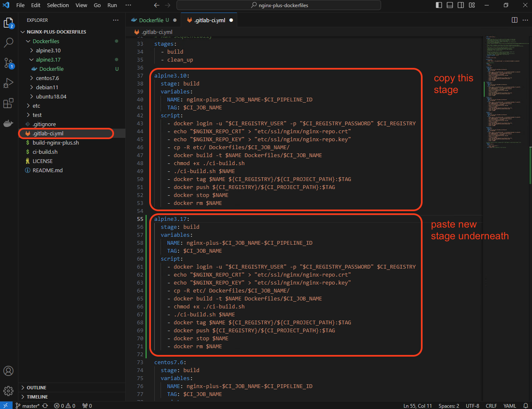Toggle the primary side bar layout icon
This screenshot has width=532, height=409.
pyautogui.click(x=439, y=5)
